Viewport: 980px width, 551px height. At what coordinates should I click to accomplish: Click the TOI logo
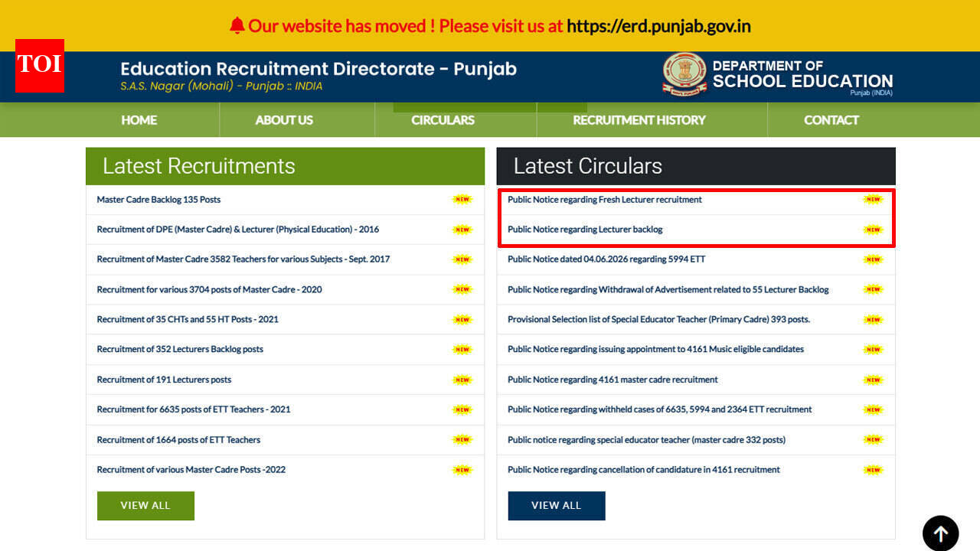[40, 66]
